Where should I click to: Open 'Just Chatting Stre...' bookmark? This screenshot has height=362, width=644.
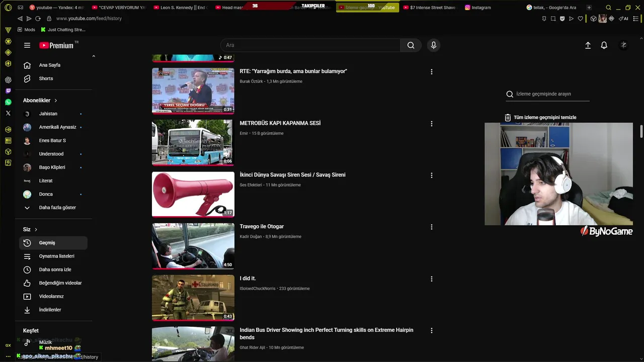63,30
